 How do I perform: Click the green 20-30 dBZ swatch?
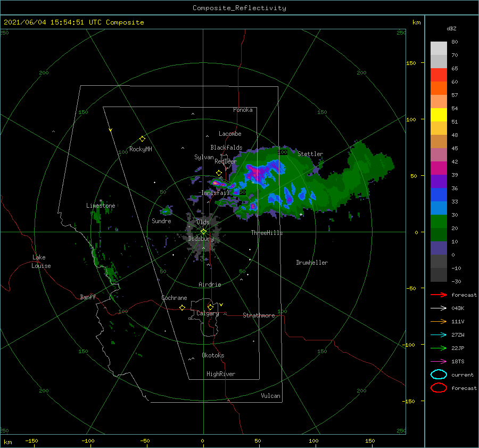(x=439, y=222)
